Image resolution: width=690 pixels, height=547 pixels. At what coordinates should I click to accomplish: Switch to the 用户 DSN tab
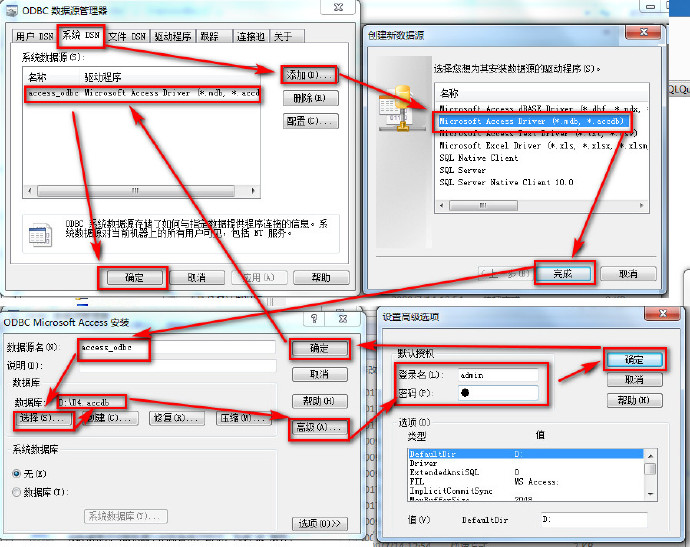pos(34,36)
